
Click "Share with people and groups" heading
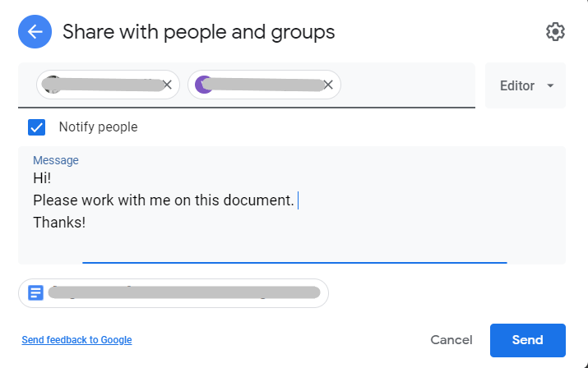point(199,32)
